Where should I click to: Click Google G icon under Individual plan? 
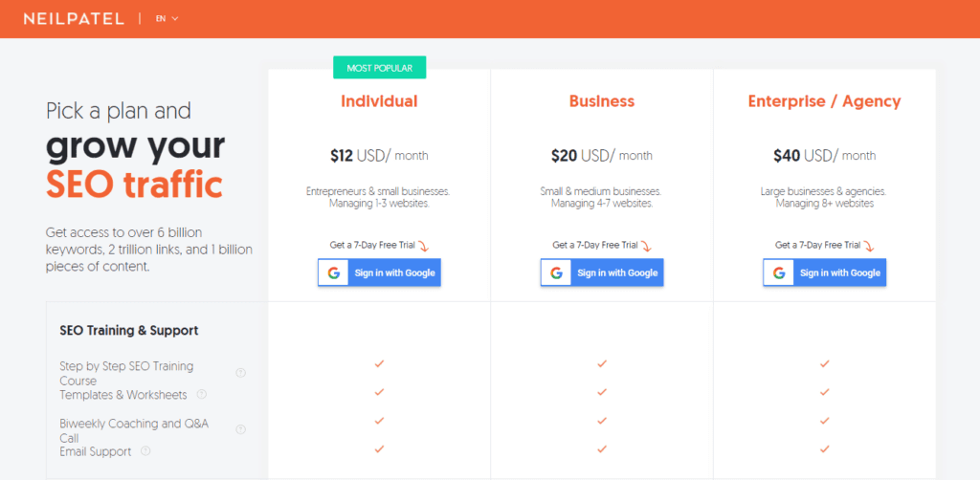[333, 273]
